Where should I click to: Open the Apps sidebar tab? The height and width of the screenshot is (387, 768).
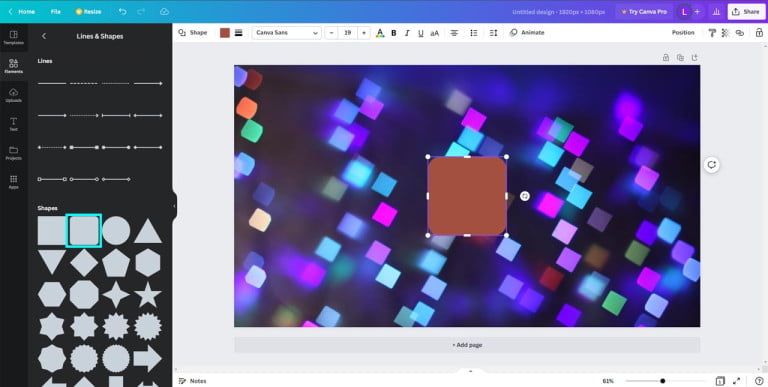pyautogui.click(x=14, y=182)
